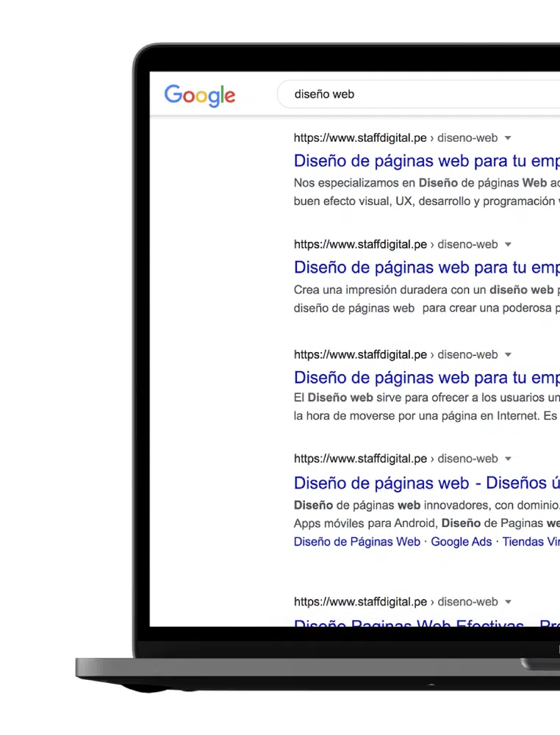Click the Google logo

pos(200,96)
